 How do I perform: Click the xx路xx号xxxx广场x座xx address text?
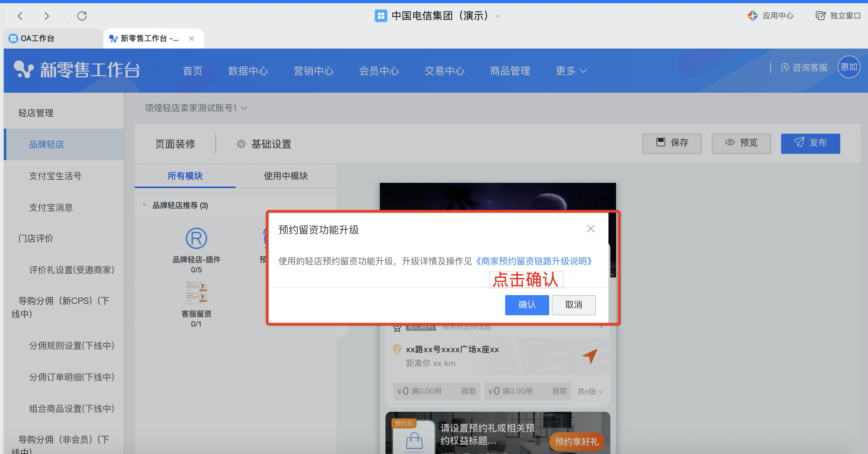click(452, 349)
